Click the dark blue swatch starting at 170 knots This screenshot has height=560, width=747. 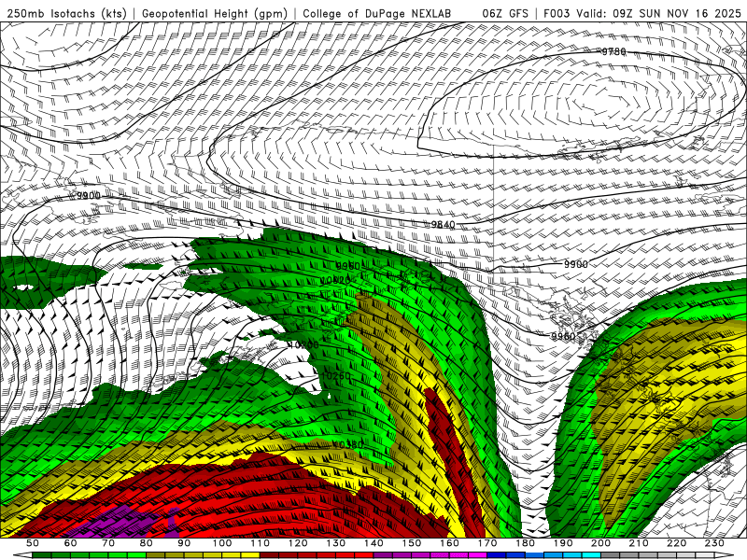point(497,555)
